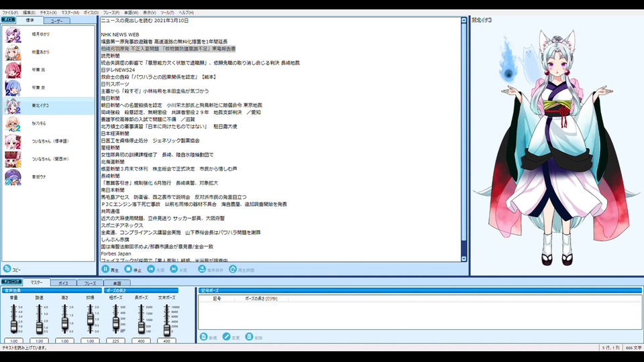
Task: Select the 東北イタコ voice preset
Action: click(x=48, y=106)
